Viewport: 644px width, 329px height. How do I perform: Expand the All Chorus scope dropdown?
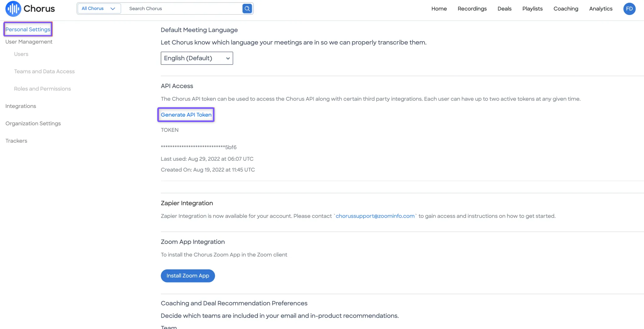(99, 8)
